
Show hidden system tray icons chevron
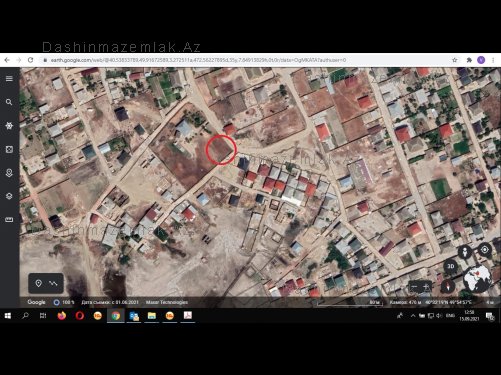[x=413, y=315]
